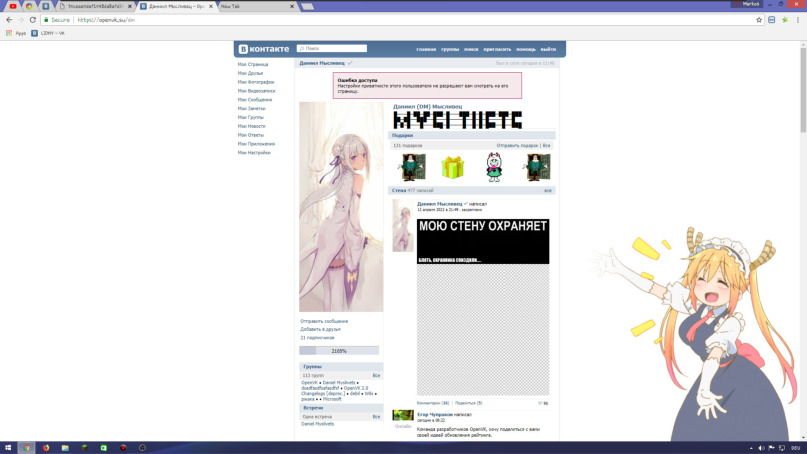Open Мои Фотографии in sidebar
This screenshot has height=454, width=807.
click(256, 82)
